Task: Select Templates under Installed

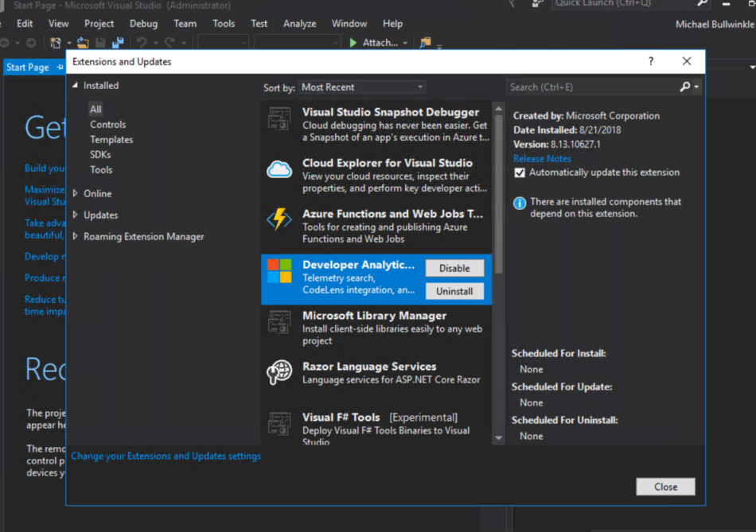Action: pyautogui.click(x=111, y=139)
